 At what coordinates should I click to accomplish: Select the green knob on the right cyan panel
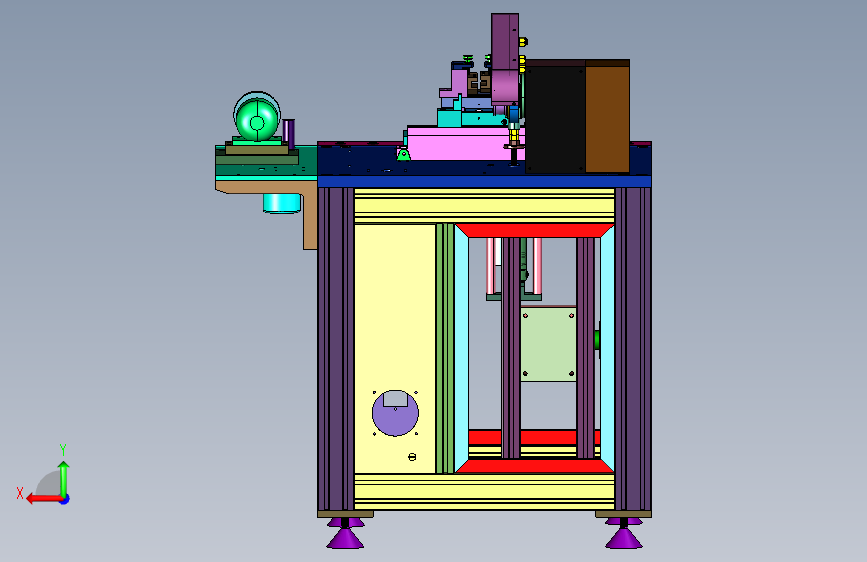tap(597, 340)
